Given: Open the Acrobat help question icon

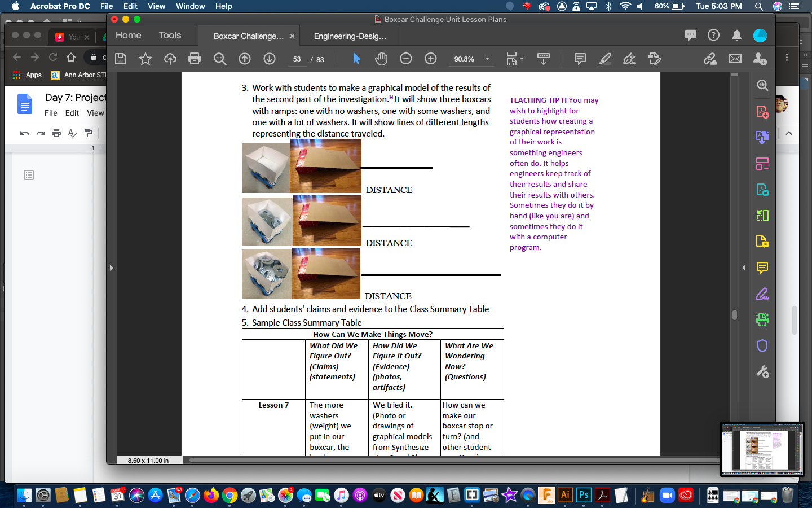Looking at the screenshot, I should pyautogui.click(x=714, y=35).
